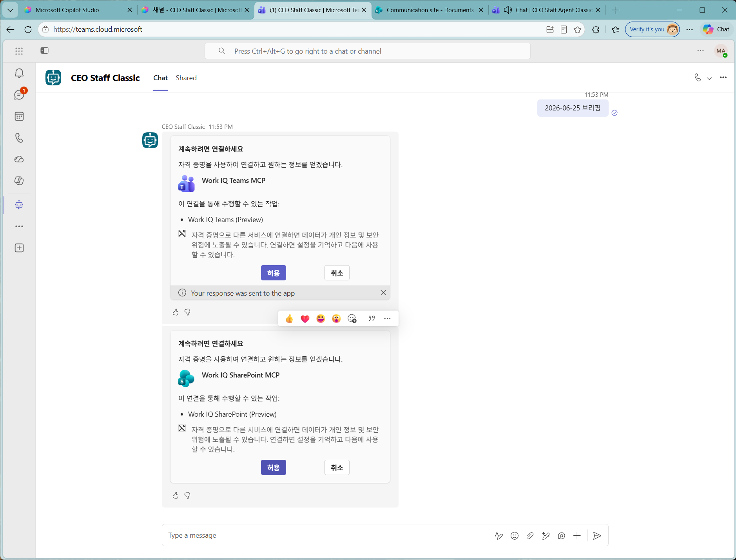Open the Copilot Chat sidebar button

[716, 29]
